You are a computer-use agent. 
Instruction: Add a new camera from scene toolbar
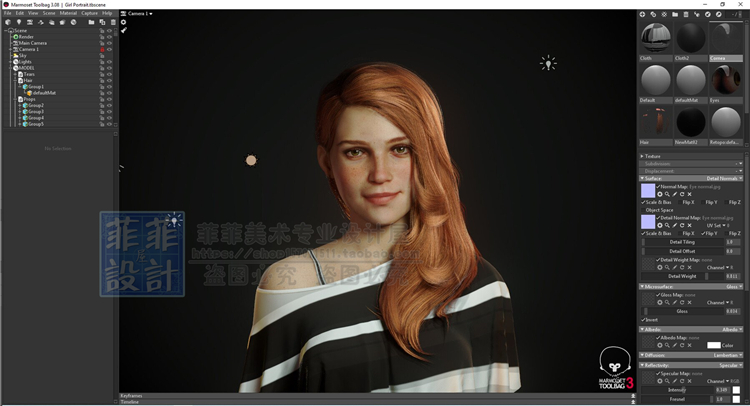pos(30,22)
